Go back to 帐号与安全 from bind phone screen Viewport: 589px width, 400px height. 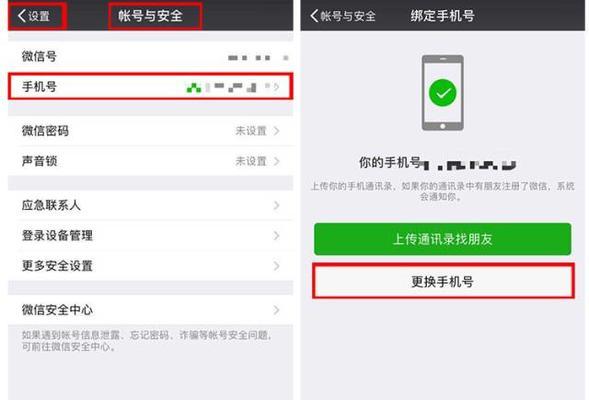[343, 16]
